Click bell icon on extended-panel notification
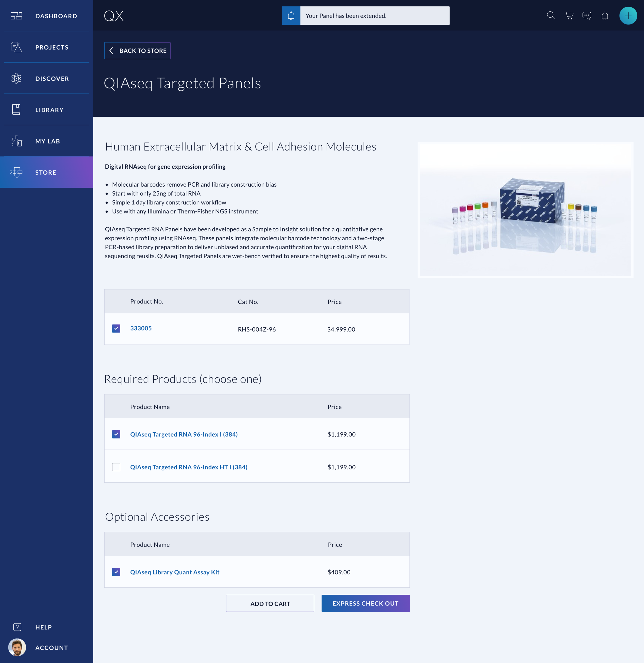This screenshot has height=663, width=644. (291, 15)
